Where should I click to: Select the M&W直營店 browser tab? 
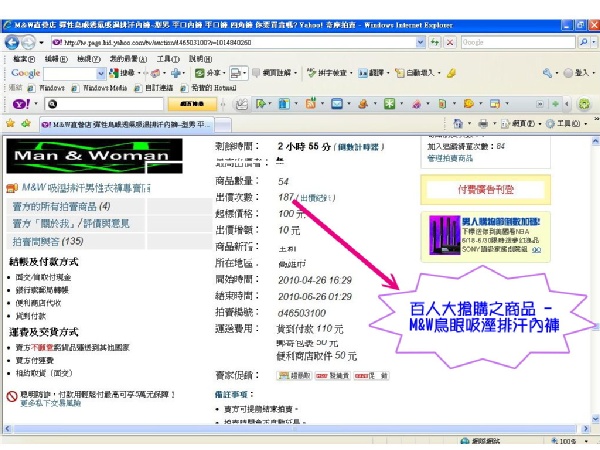[x=126, y=124]
